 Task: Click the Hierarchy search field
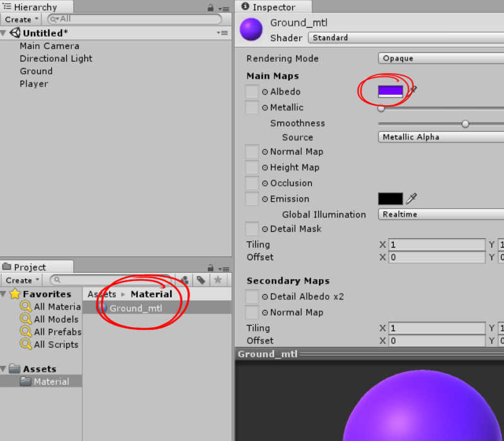click(135, 19)
